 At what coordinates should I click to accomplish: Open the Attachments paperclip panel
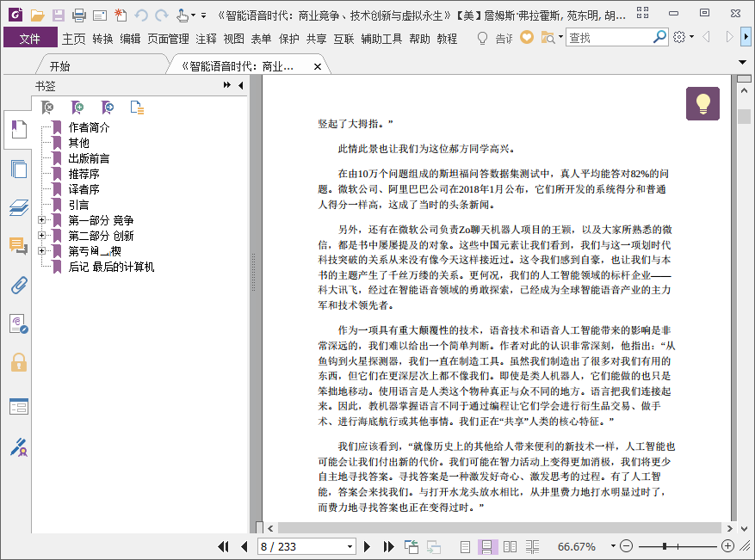(x=19, y=286)
